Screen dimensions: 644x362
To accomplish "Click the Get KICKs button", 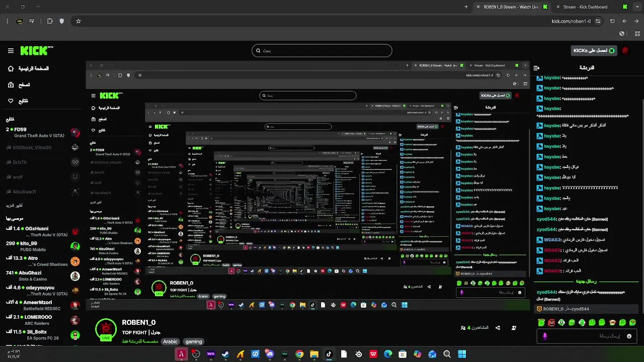I will 594,50.
